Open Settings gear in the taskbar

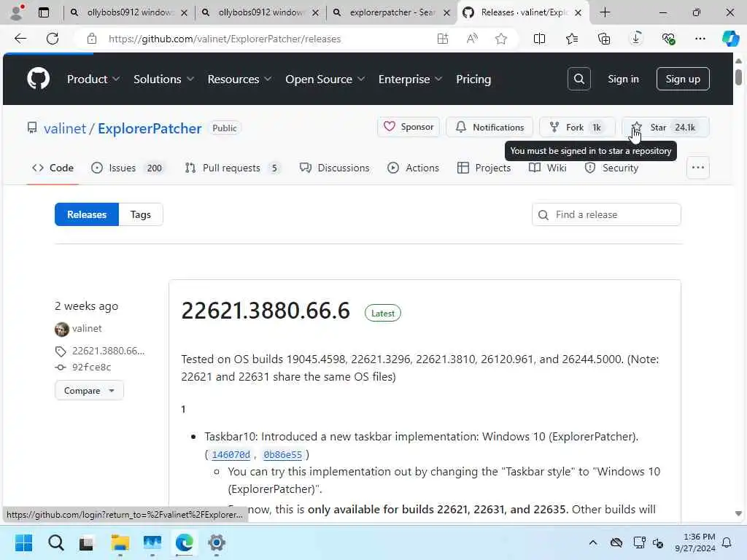click(x=216, y=542)
